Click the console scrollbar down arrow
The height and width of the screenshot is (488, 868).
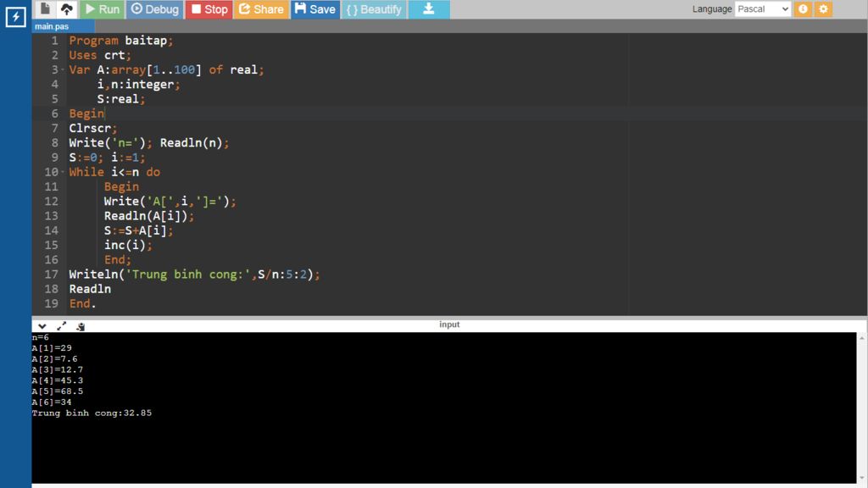[862, 479]
